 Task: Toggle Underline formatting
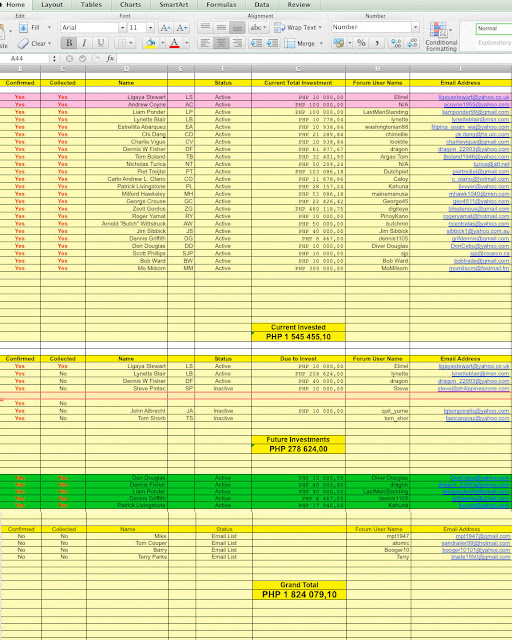[x=100, y=43]
